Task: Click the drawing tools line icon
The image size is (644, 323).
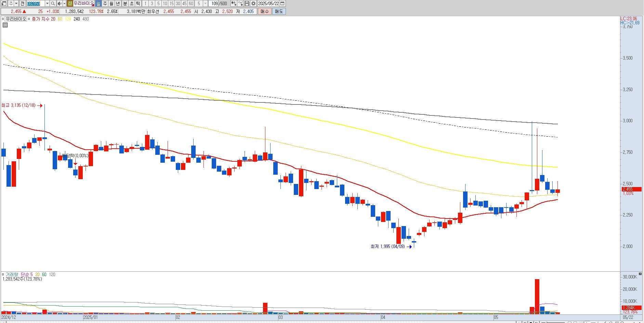Action: [240, 3]
